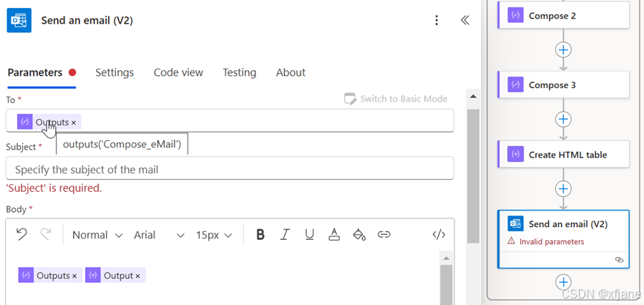644x305 pixels.
Task: Add a step below Send an email
Action: [x=564, y=282]
